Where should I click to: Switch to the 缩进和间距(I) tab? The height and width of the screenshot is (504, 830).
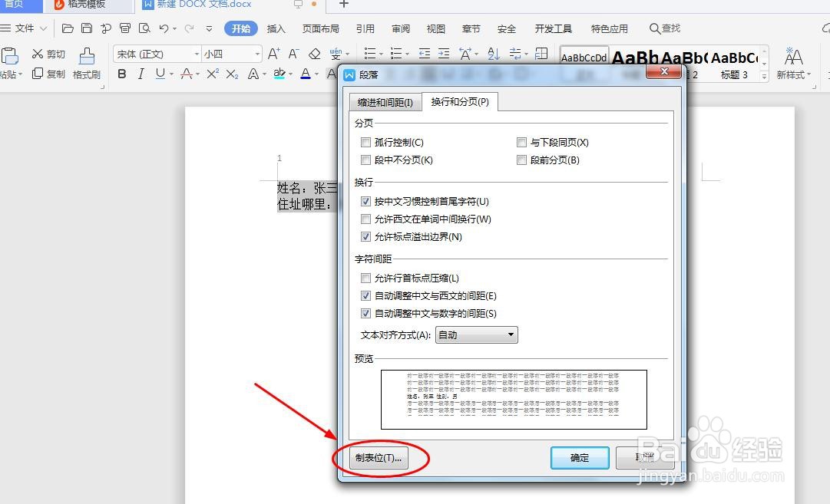click(x=385, y=102)
